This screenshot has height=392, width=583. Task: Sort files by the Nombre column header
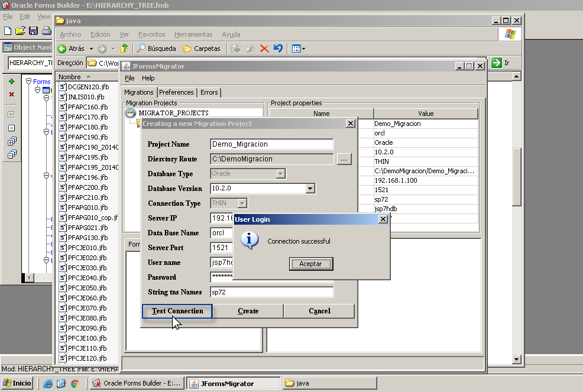[88, 77]
